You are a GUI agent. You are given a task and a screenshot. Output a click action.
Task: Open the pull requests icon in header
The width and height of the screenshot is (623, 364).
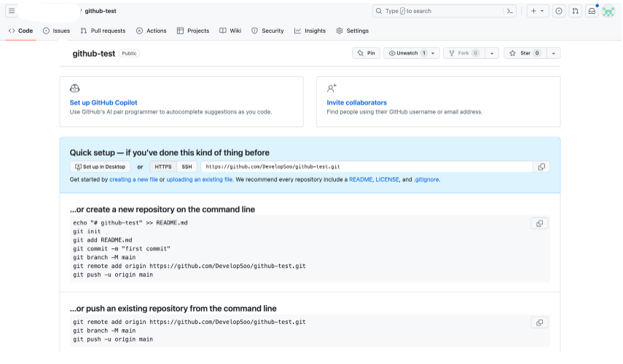click(576, 11)
